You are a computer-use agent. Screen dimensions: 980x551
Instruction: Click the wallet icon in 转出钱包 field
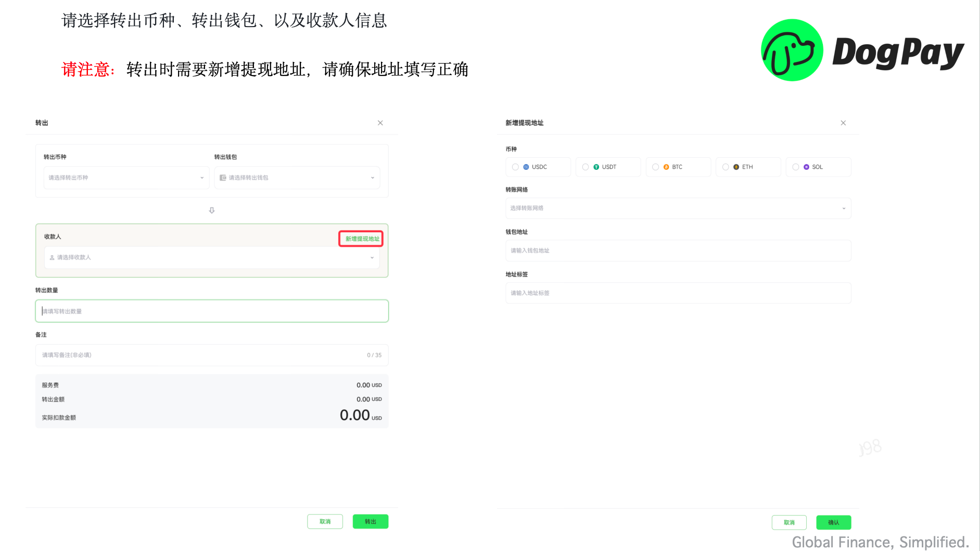[223, 178]
